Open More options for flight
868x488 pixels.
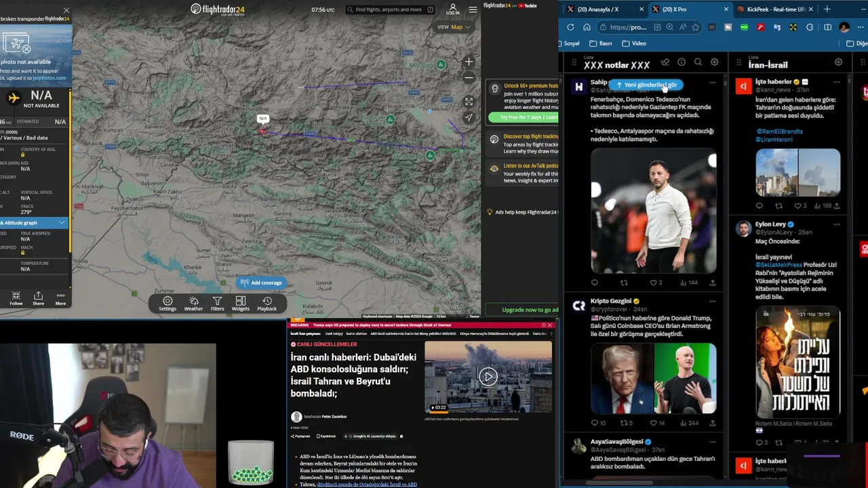[60, 298]
